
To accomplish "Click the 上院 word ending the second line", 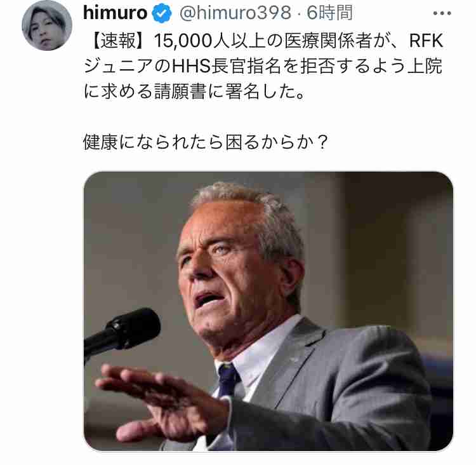I will [x=425, y=66].
